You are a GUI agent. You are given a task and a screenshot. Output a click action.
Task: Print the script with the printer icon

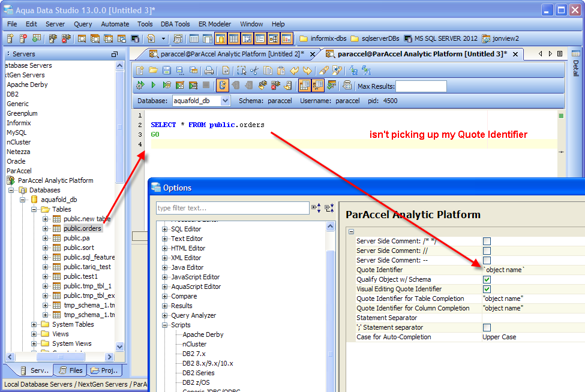tap(209, 70)
